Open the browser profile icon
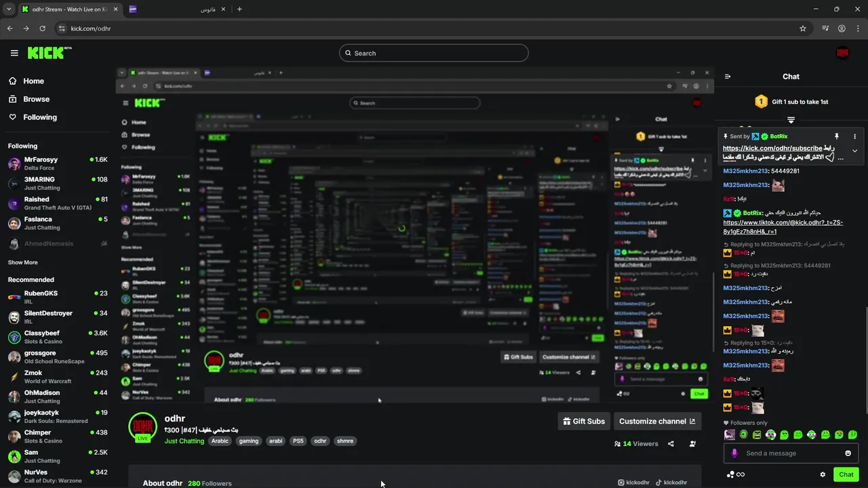This screenshot has width=868, height=488. pos(842,28)
